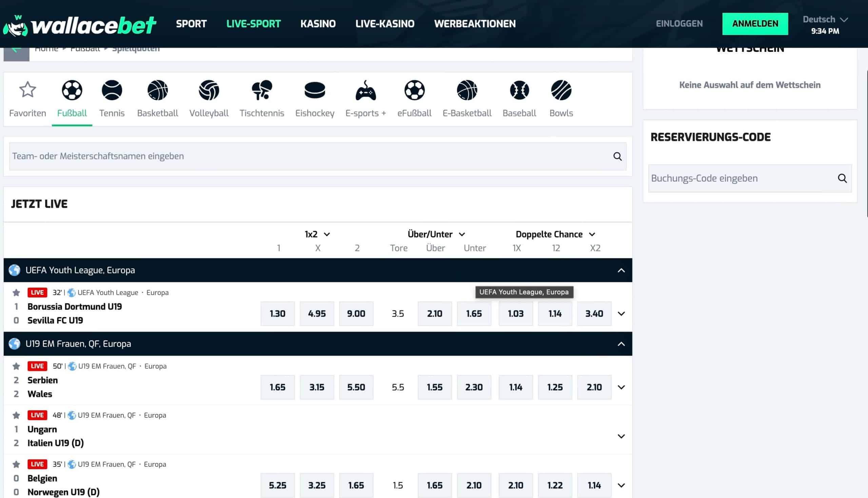This screenshot has width=868, height=498.
Task: Favorite the Borussia Dortmund U19 match star
Action: (16, 293)
